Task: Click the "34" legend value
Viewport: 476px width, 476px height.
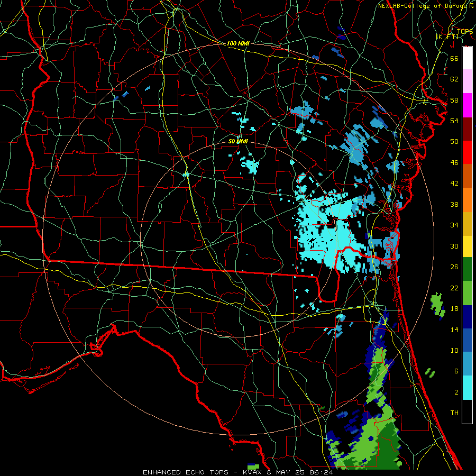Action: [454, 225]
